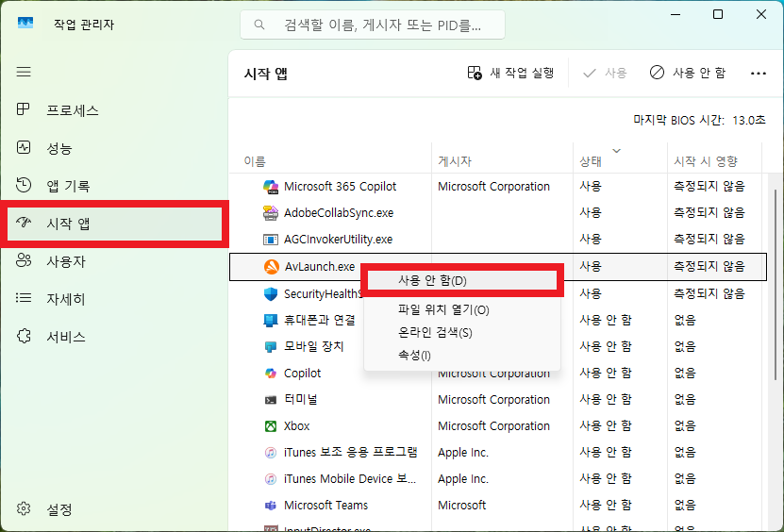Click the Task Manager app logo icon
Screen dimensions: 784x532
coord(25,24)
